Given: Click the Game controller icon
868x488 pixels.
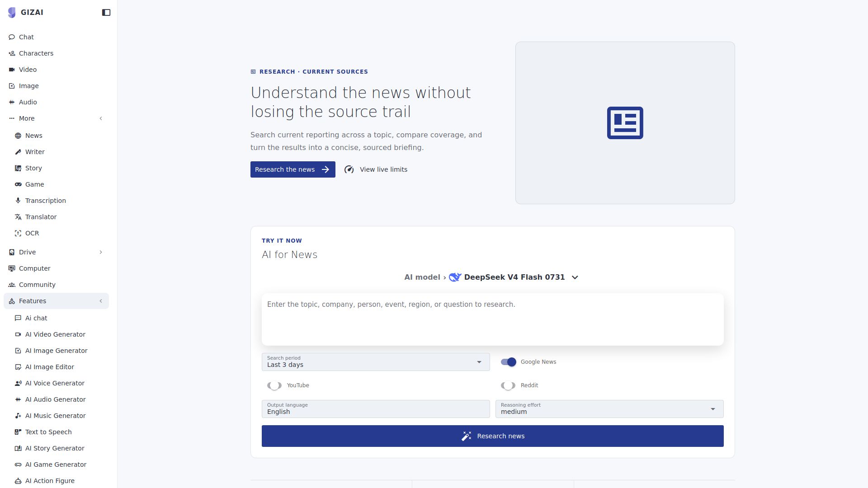Looking at the screenshot, I should (18, 184).
